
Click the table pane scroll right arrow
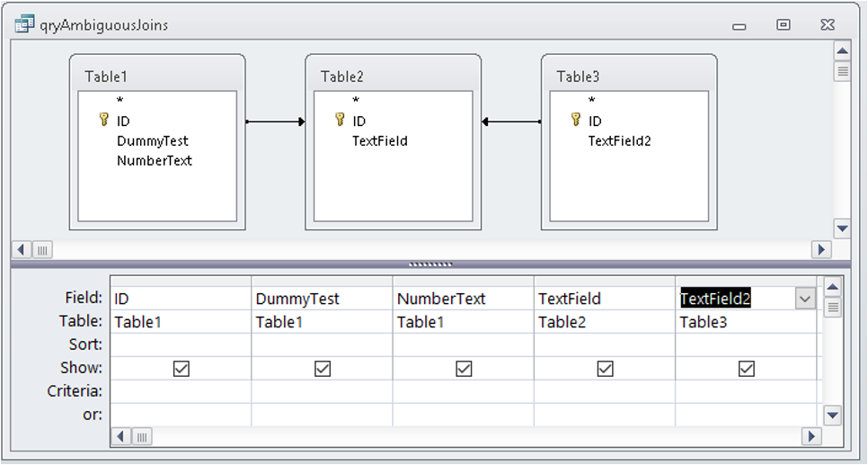coord(821,249)
